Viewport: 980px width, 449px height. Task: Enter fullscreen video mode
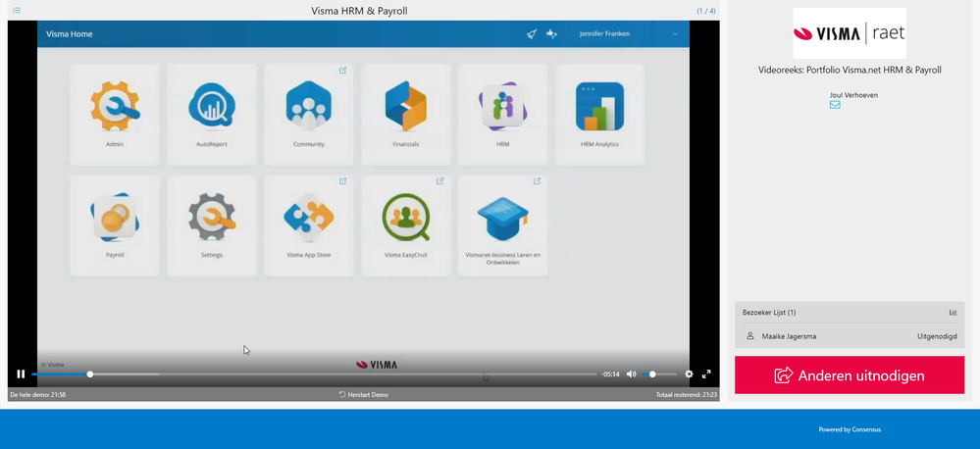tap(706, 374)
